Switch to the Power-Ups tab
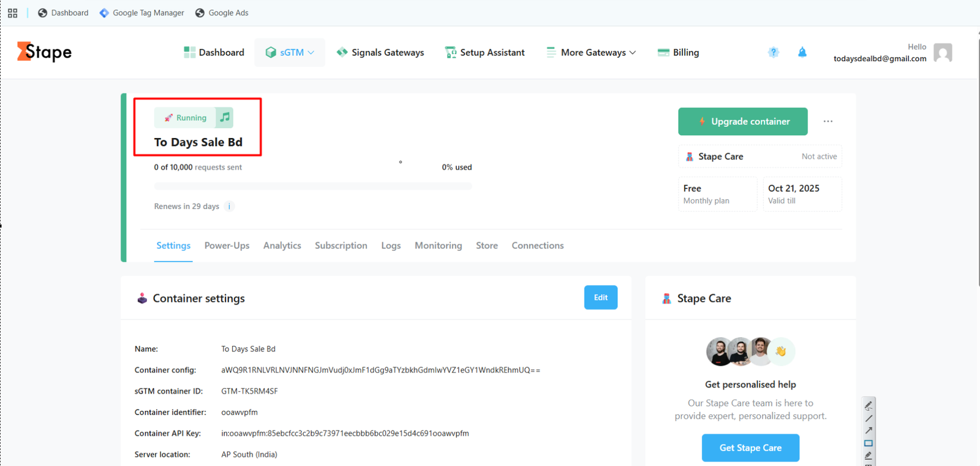Viewport: 980px width, 466px height. point(227,245)
